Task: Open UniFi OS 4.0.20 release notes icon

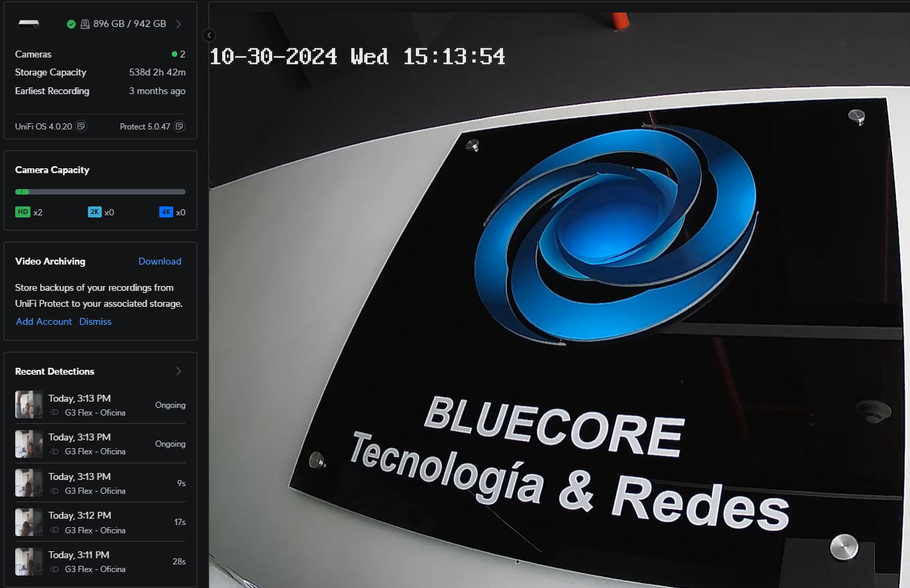Action: pos(81,127)
